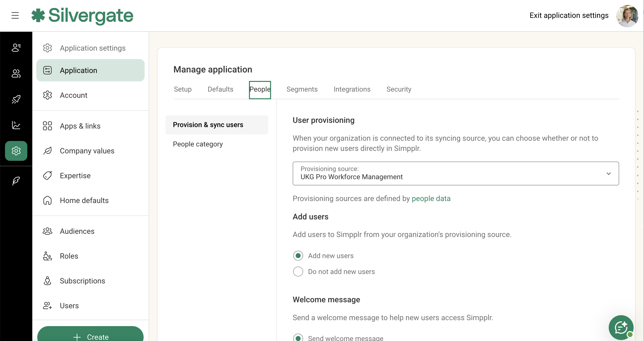Click the Company values leaf icon
Viewport: 644px width, 341px height.
(x=47, y=151)
